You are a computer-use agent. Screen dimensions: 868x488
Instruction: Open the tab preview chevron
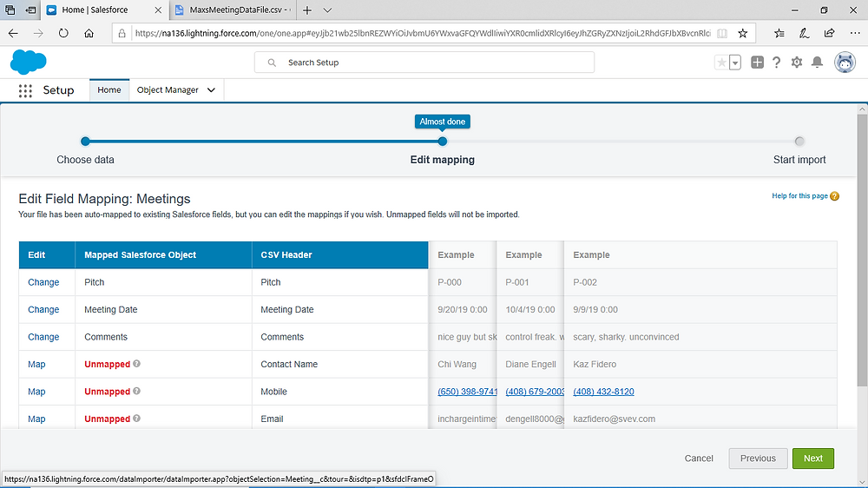click(x=327, y=10)
